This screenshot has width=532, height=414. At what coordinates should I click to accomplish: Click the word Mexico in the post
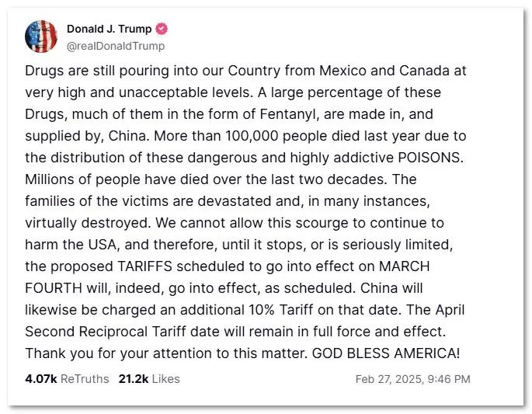click(x=342, y=71)
